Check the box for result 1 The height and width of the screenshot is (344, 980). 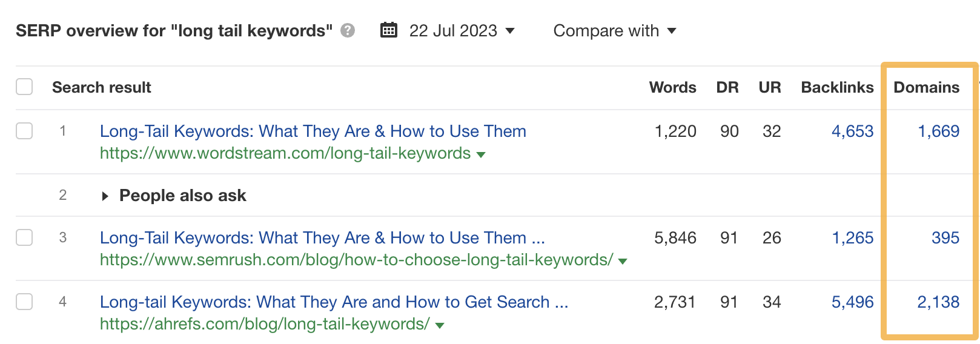tap(24, 131)
